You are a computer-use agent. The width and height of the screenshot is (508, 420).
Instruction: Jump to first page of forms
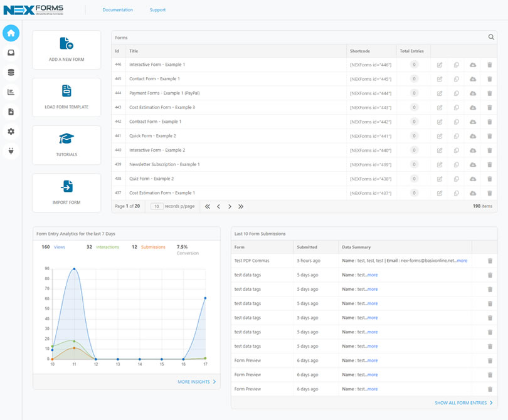(208, 207)
